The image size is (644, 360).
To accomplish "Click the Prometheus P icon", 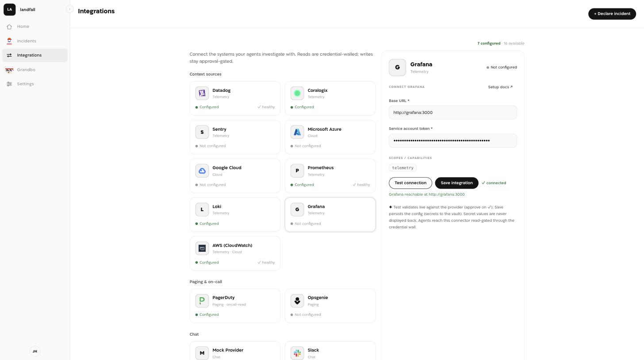I will [297, 171].
